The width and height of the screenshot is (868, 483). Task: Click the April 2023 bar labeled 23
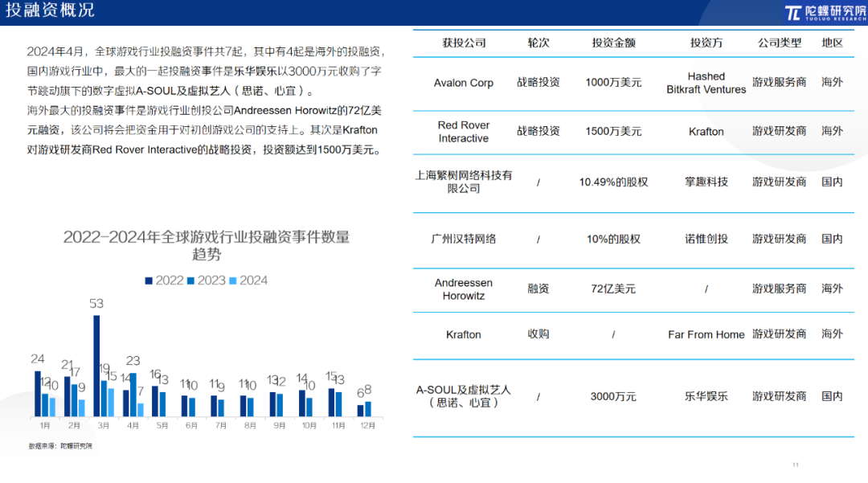[133, 395]
